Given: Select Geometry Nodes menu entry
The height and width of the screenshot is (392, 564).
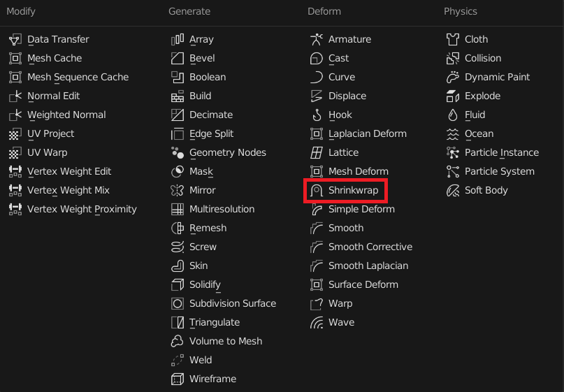Looking at the screenshot, I should click(x=227, y=153).
